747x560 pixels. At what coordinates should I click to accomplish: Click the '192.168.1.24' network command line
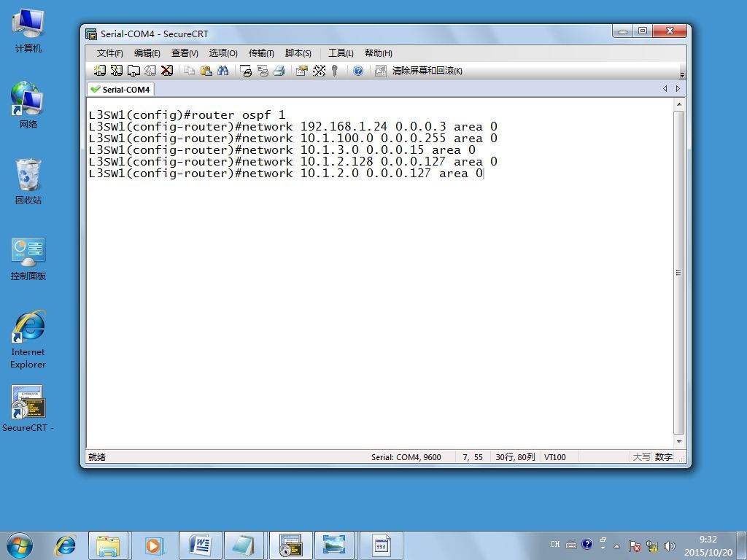[x=293, y=127]
